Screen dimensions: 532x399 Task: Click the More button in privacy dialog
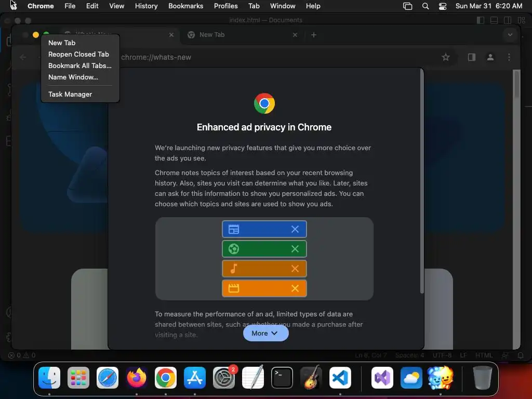pyautogui.click(x=265, y=333)
